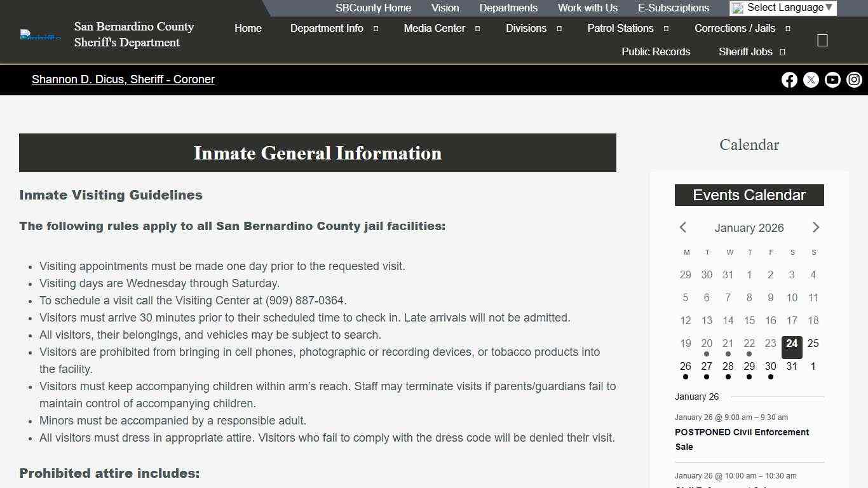The height and width of the screenshot is (488, 868).
Task: Expand the Corrections / Jails dropdown
Action: click(x=735, y=28)
